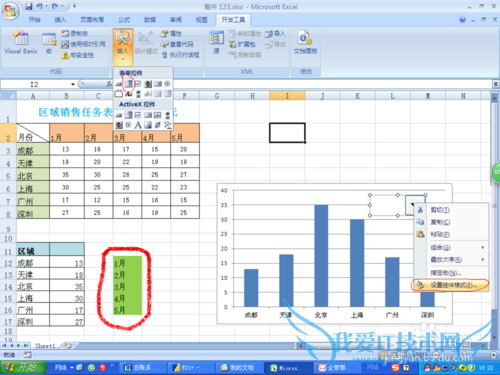Open Macro Security (宏安全性)
Screen dimensions: 500x375
tap(78, 55)
